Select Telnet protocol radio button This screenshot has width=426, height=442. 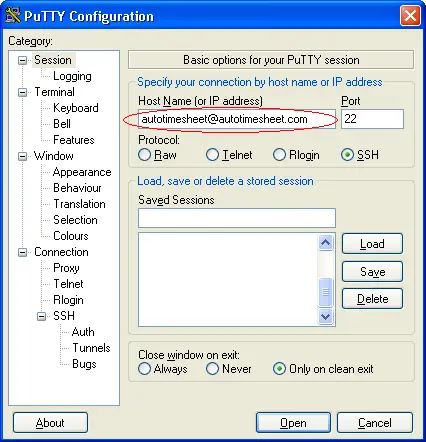coord(212,155)
